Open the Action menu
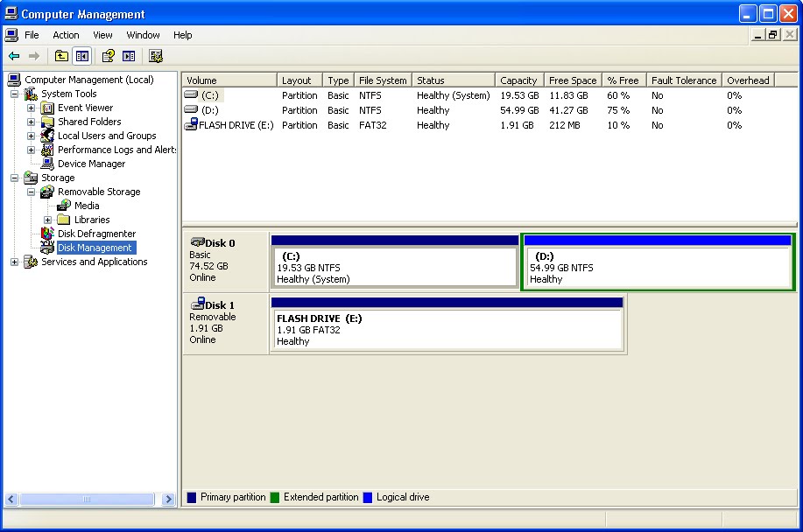 (66, 35)
